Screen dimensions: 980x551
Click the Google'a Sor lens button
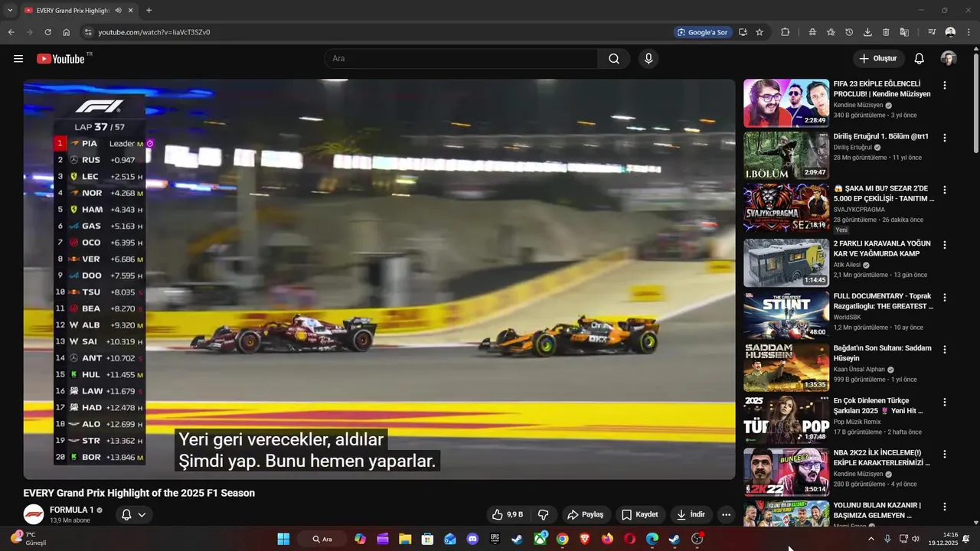click(x=702, y=32)
